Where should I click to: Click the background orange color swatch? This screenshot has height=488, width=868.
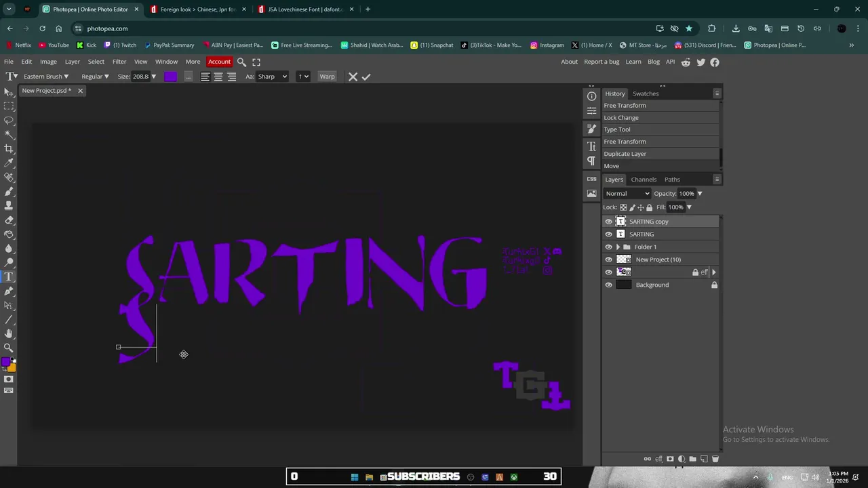point(12,368)
